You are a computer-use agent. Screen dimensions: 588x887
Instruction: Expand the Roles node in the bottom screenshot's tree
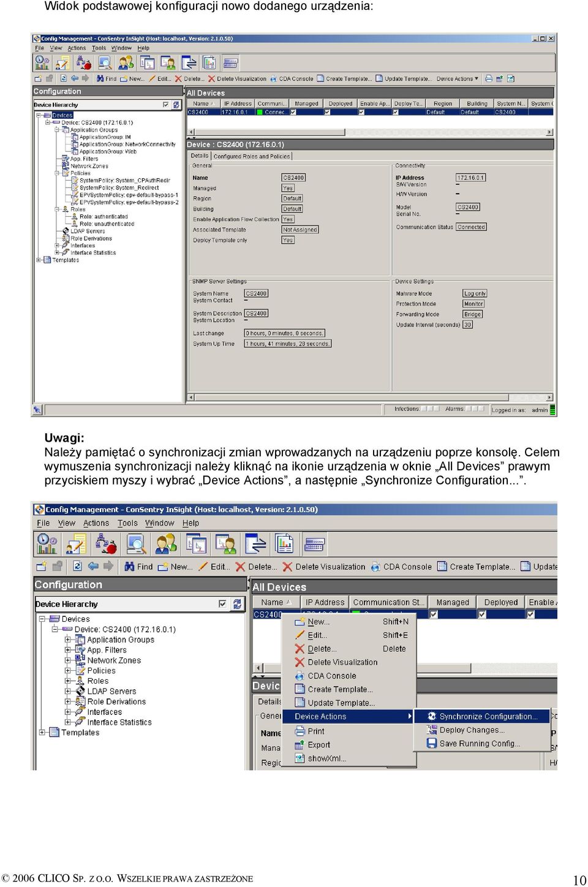pos(68,681)
